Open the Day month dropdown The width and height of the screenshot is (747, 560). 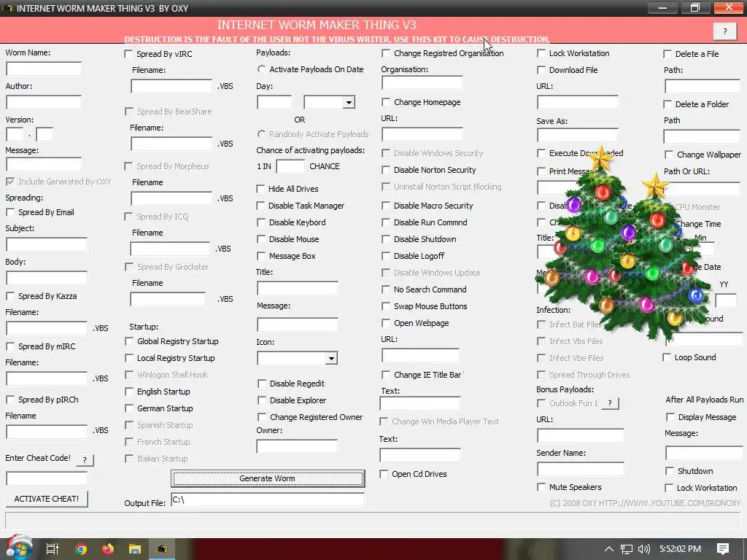[x=349, y=102]
